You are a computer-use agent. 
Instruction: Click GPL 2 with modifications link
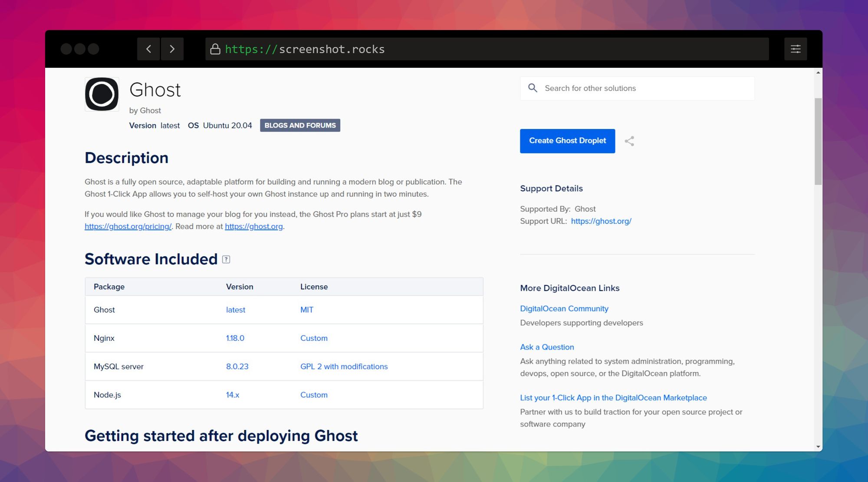coord(344,366)
